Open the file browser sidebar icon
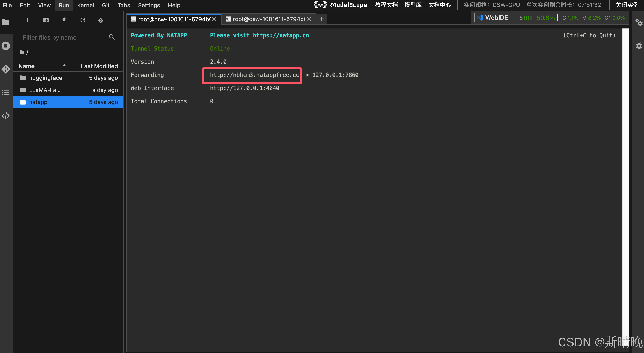The height and width of the screenshot is (353, 644). [x=6, y=22]
